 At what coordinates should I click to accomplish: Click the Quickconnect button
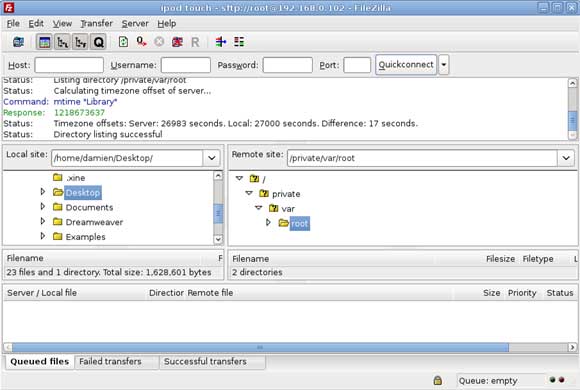tap(406, 65)
